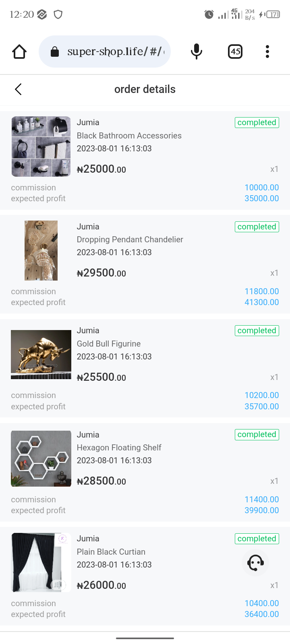Open the Plain Black Curtian product image
This screenshot has height=644, width=290.
click(x=41, y=562)
